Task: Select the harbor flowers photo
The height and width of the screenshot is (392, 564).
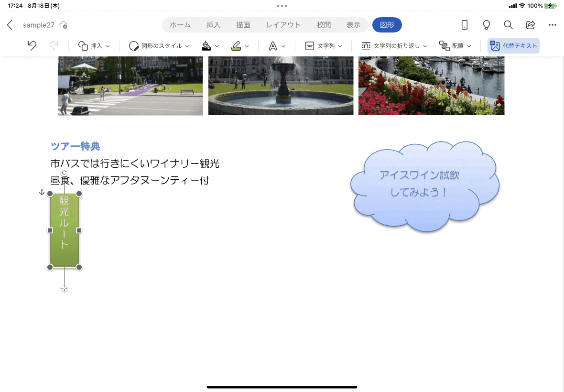Action: tap(431, 86)
